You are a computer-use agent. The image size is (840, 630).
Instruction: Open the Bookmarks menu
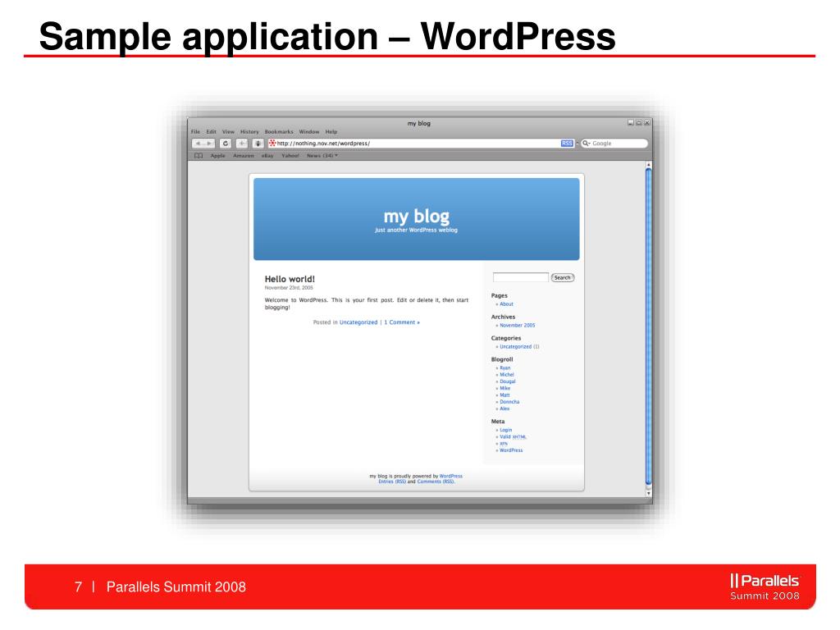pos(279,132)
